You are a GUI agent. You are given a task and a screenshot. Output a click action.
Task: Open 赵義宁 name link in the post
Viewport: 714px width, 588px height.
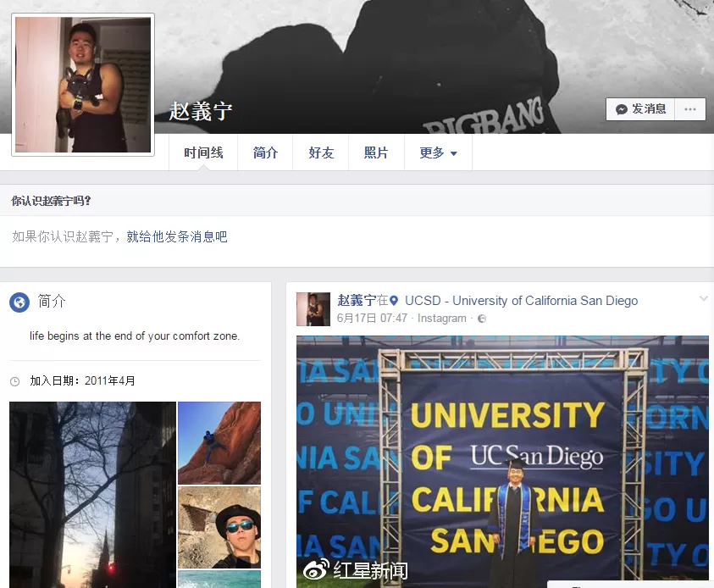point(356,301)
